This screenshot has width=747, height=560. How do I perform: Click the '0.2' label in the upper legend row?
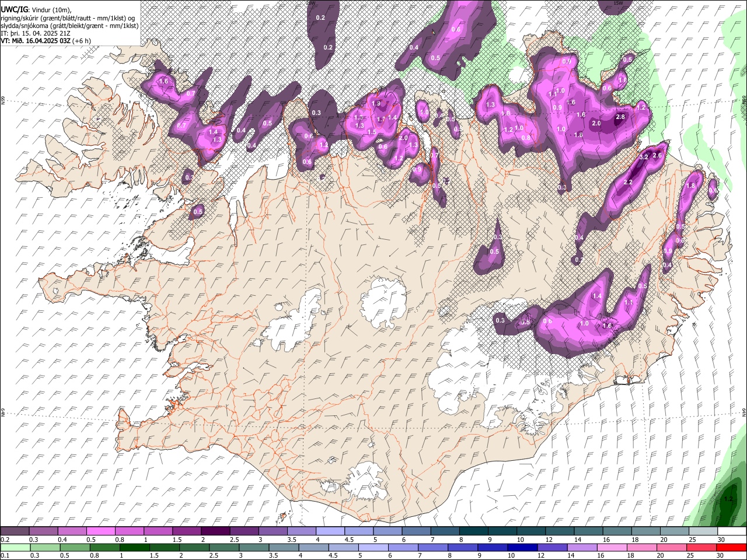[4, 540]
